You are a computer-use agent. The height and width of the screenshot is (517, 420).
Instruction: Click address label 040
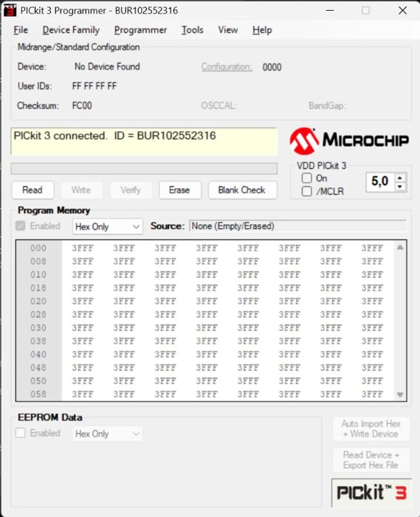pos(38,354)
